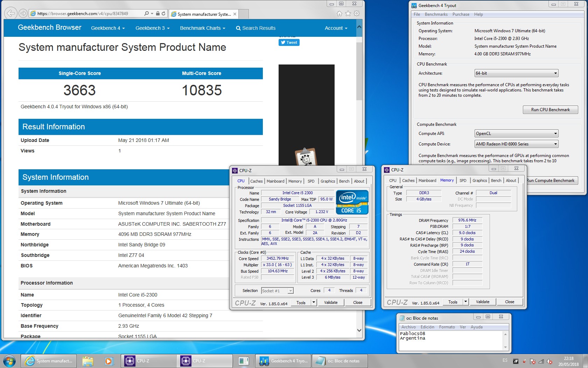The height and width of the screenshot is (368, 588).
Task: Open the Compute API OpenCL combo box
Action: coord(516,134)
